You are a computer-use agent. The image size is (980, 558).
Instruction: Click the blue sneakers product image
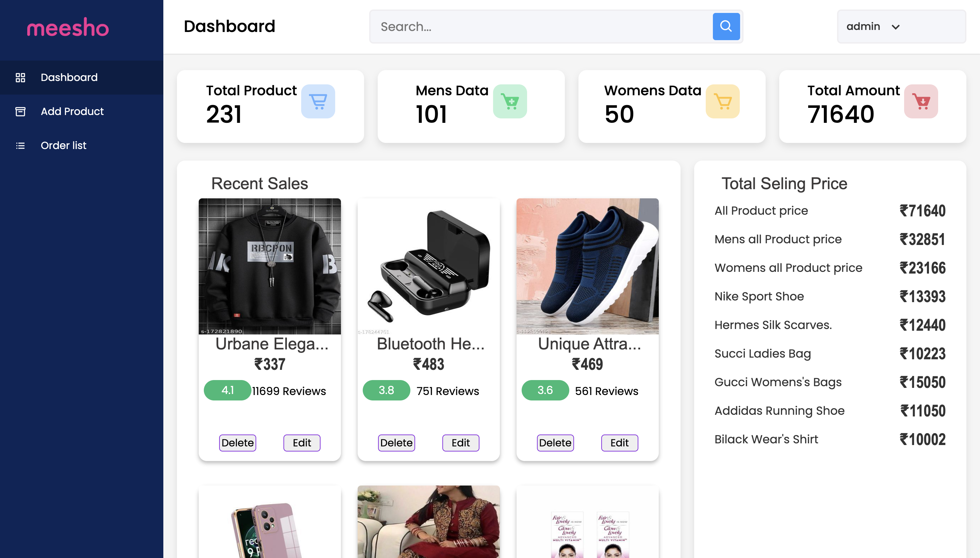click(587, 266)
